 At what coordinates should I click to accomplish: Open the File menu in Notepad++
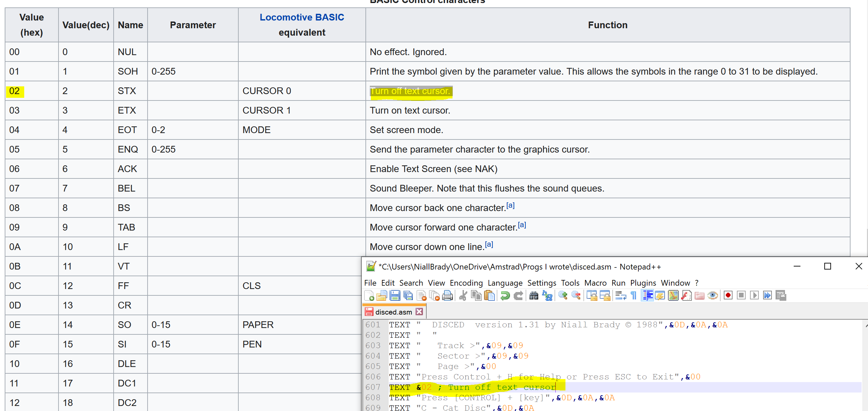click(x=370, y=283)
